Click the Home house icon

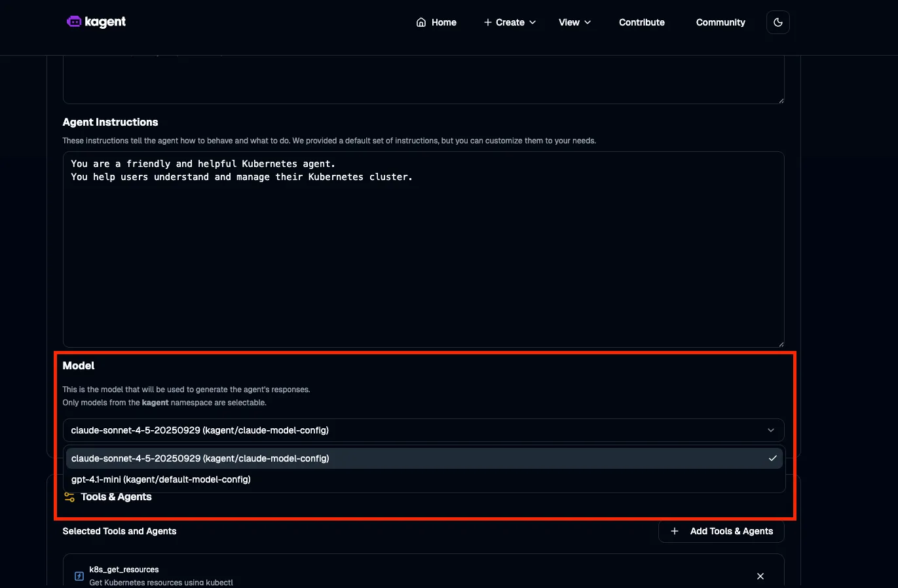[421, 22]
